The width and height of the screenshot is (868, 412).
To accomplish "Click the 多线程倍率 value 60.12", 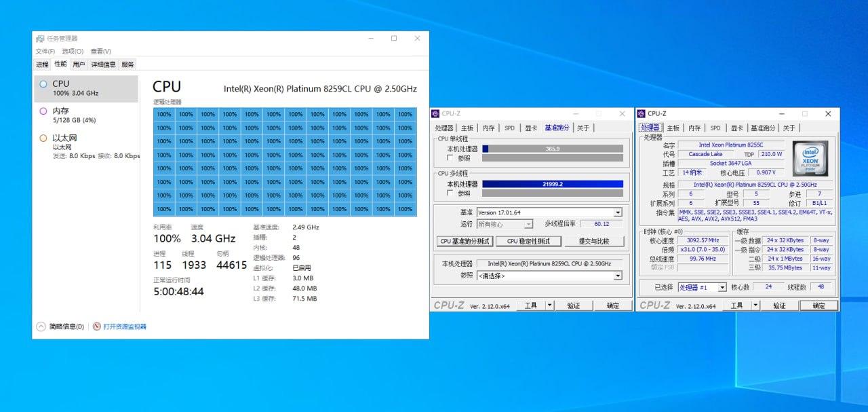I will 600,224.
